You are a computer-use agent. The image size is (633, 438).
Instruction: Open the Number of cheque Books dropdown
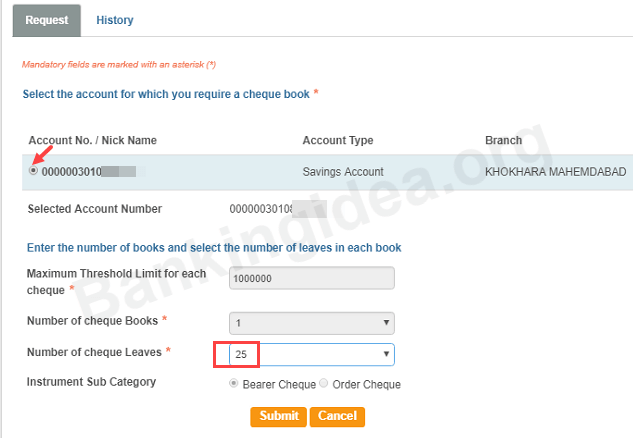coord(312,323)
